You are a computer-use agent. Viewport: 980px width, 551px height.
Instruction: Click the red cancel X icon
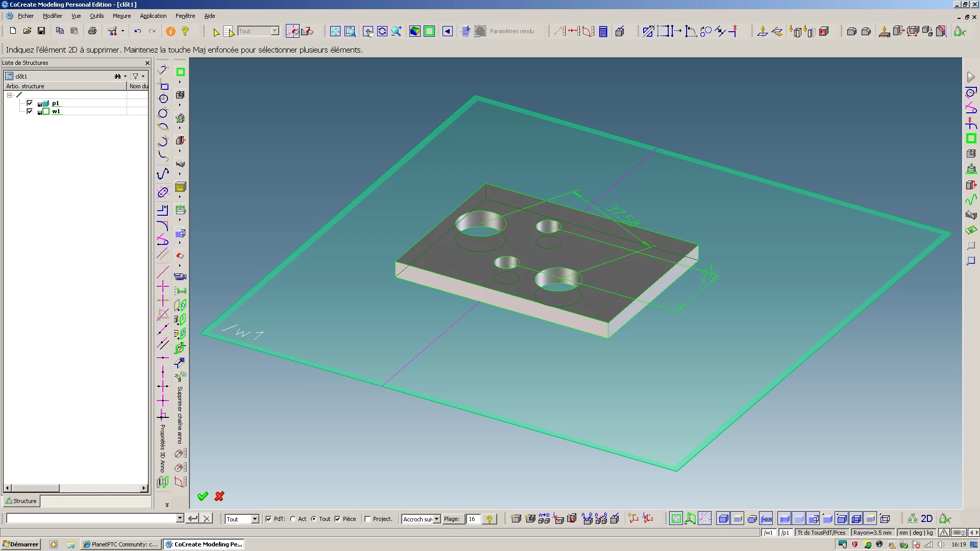219,496
